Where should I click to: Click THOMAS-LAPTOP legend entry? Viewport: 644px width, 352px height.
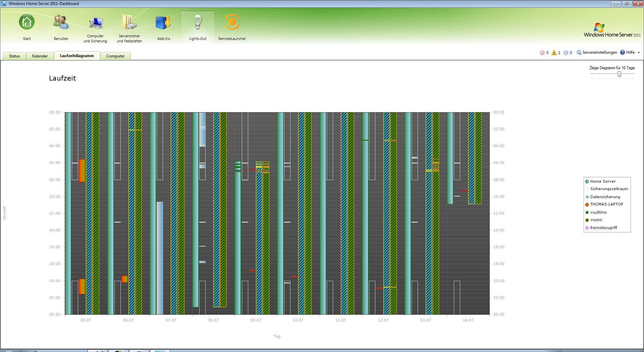coord(606,204)
